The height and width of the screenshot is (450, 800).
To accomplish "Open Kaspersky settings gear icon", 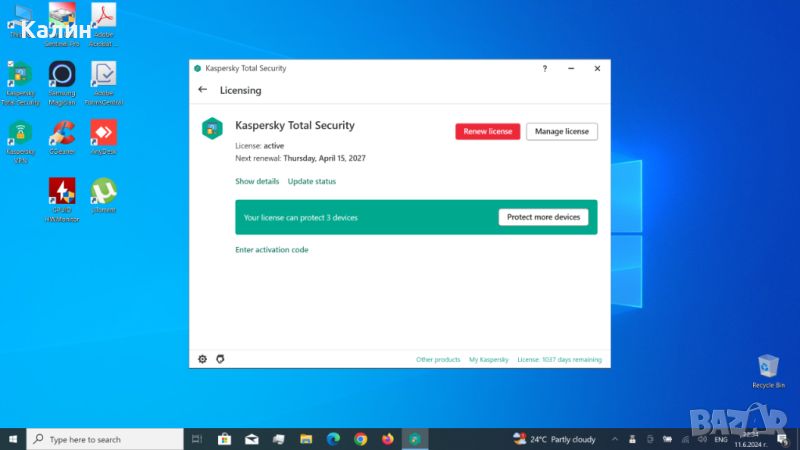I will 203,359.
